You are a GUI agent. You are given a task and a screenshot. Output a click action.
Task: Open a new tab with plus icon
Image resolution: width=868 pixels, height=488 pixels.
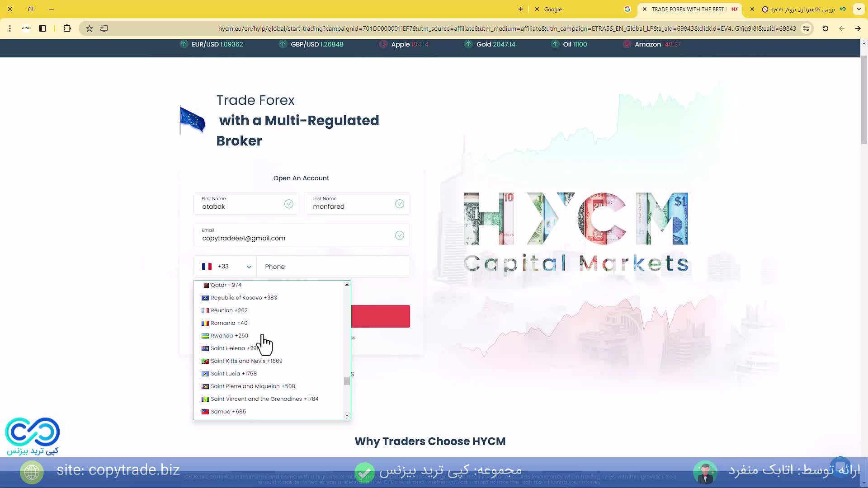coord(521,9)
